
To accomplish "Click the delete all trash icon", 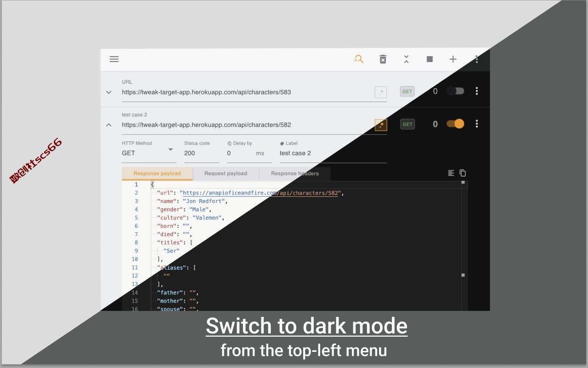I will pos(383,59).
